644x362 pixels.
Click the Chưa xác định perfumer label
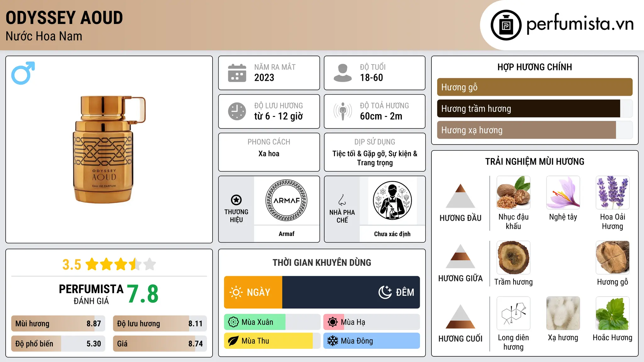click(x=392, y=234)
